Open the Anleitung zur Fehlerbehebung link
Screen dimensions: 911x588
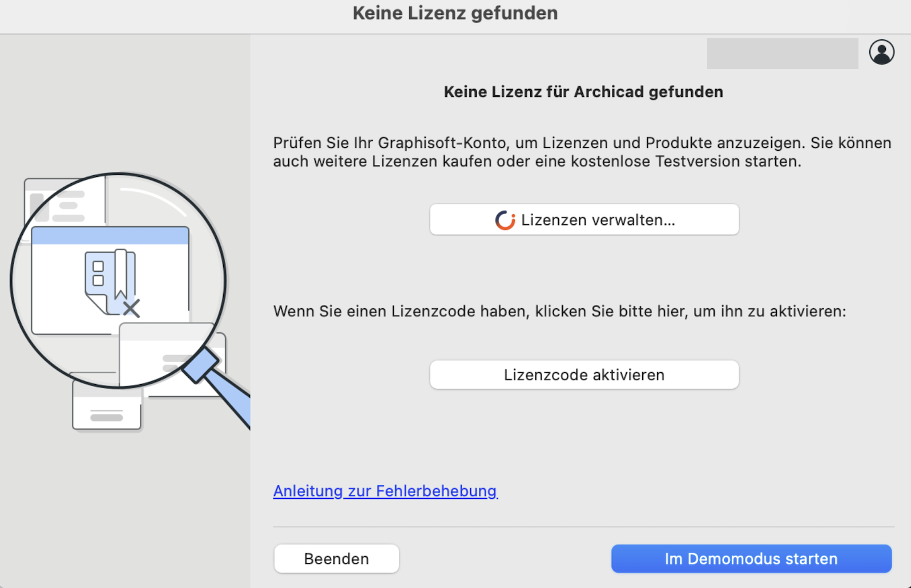(x=385, y=491)
